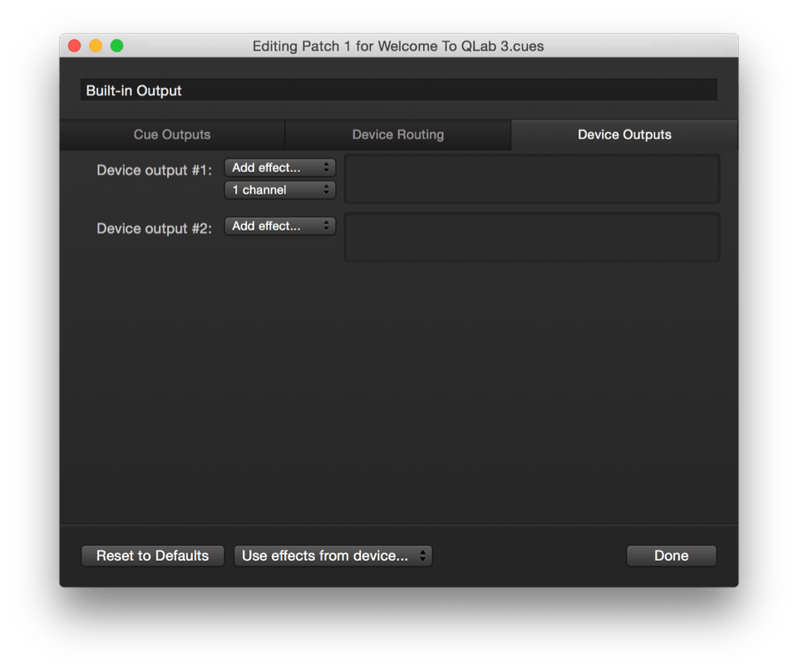The image size is (798, 672).
Task: Click the Device output #1 label
Action: (x=155, y=170)
